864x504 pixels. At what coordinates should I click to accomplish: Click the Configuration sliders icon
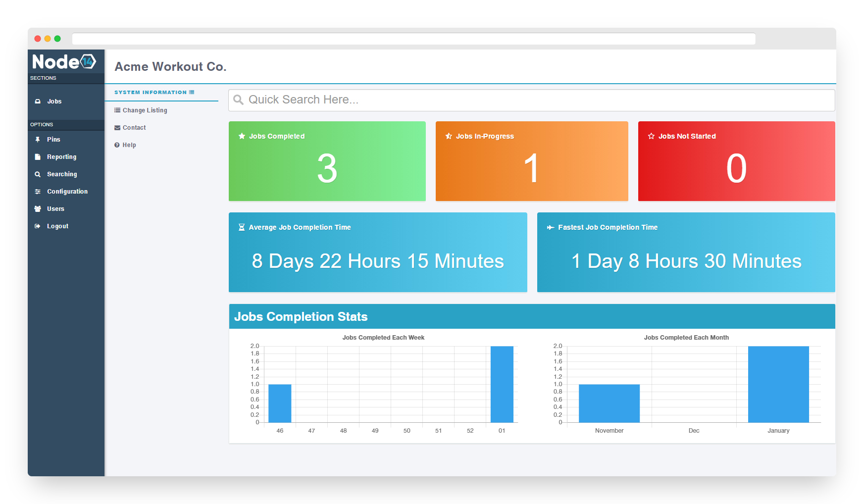38,192
